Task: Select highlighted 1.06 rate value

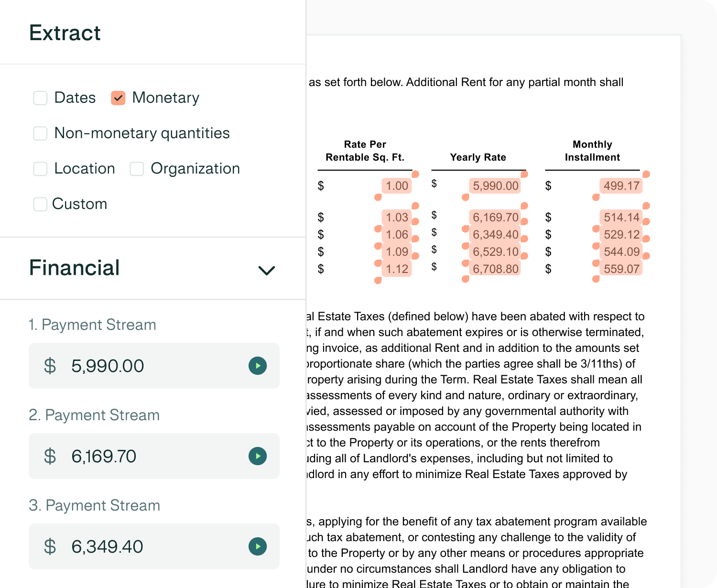Action: pyautogui.click(x=397, y=235)
